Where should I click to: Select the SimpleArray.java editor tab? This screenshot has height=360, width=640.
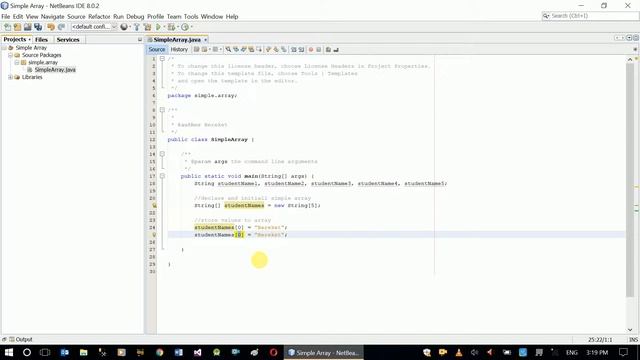pyautogui.click(x=177, y=40)
